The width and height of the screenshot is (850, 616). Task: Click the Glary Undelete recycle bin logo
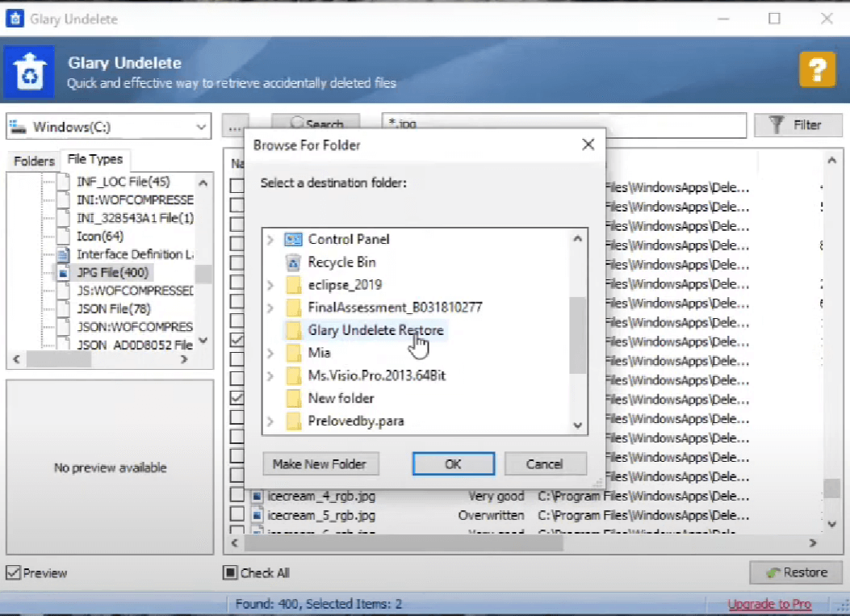pyautogui.click(x=29, y=72)
